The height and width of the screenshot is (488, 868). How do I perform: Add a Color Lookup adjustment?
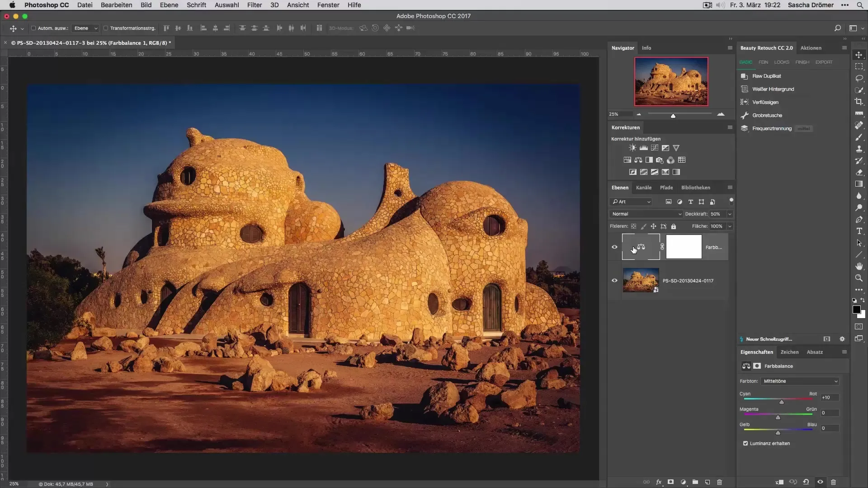pos(682,160)
